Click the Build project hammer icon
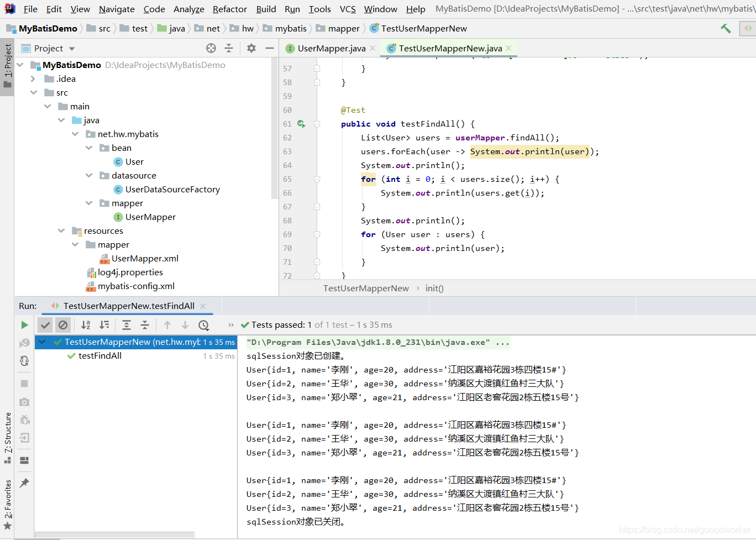 (726, 28)
